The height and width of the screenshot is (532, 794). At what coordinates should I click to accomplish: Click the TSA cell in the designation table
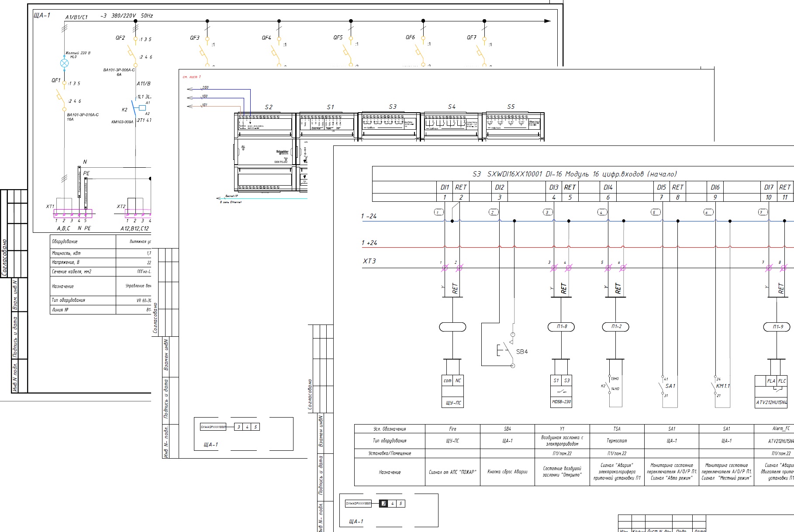click(x=617, y=429)
